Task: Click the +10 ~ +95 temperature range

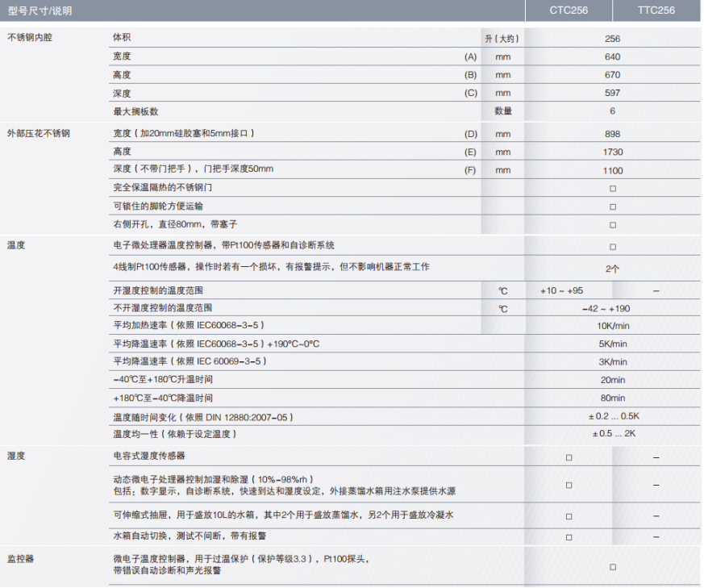Action: click(x=561, y=290)
